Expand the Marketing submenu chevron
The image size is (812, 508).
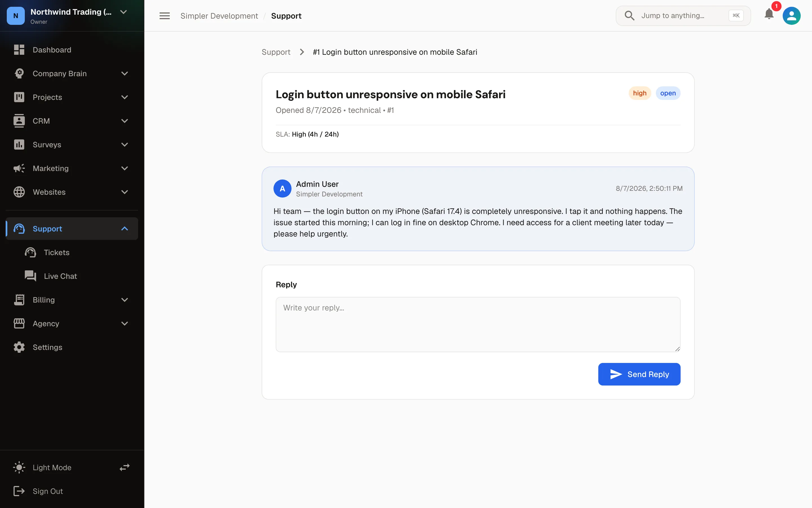[125, 168]
